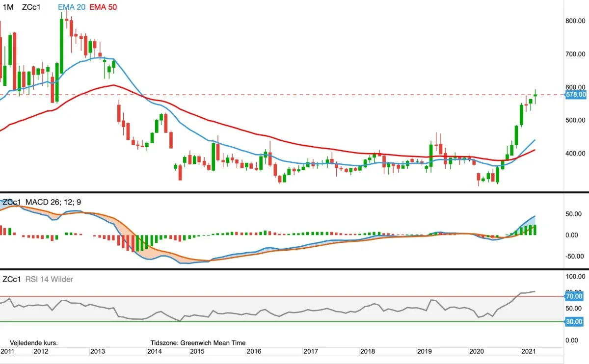This screenshot has width=589, height=364.
Task: Click the 2013 year marker on time axis
Action: point(97,351)
